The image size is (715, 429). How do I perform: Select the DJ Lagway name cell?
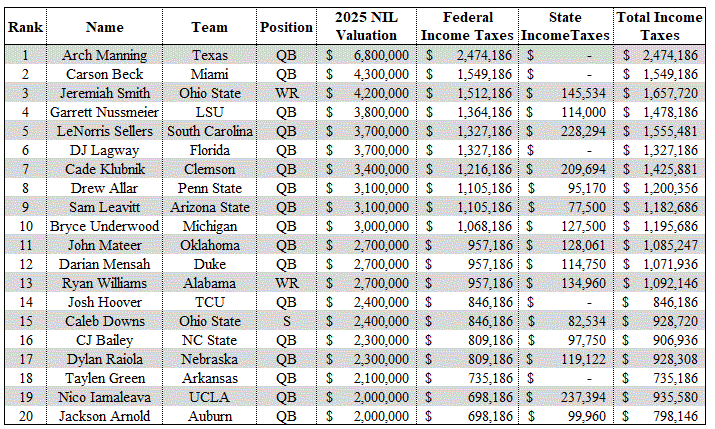[105, 150]
